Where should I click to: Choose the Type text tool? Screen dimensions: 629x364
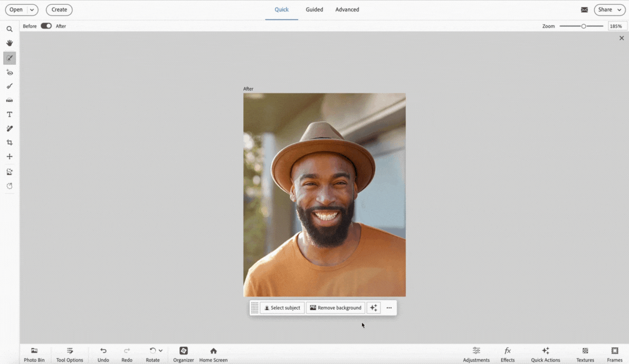[x=9, y=114]
